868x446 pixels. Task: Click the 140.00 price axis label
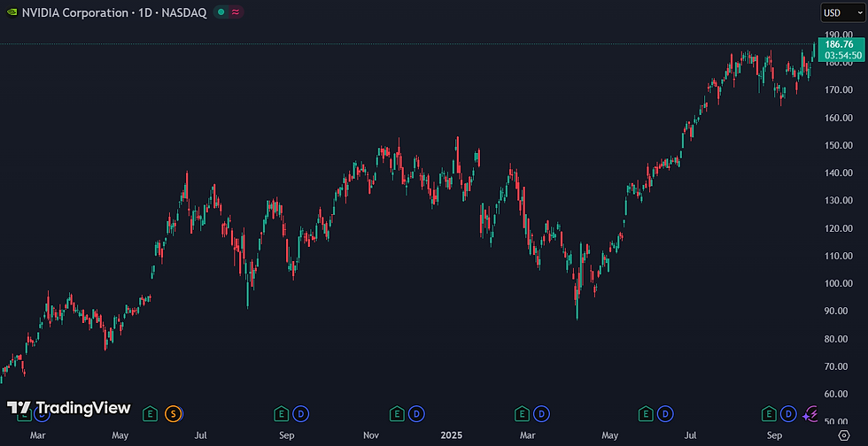click(x=838, y=173)
